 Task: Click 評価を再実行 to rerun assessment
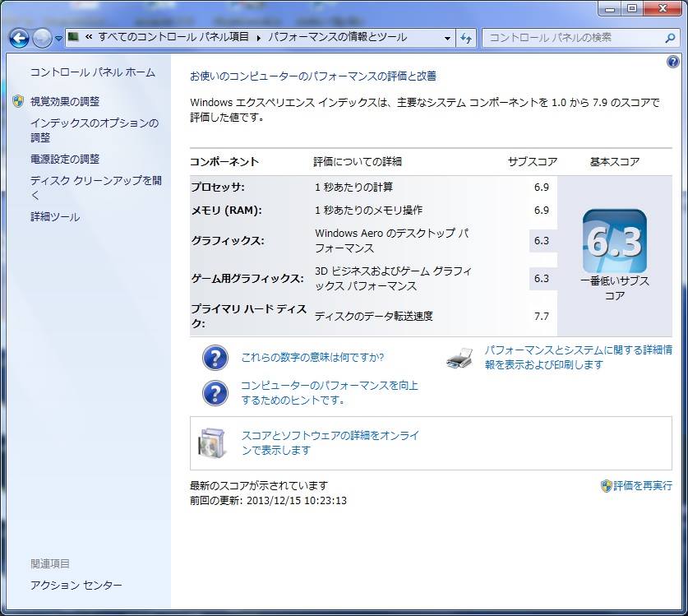pos(642,485)
